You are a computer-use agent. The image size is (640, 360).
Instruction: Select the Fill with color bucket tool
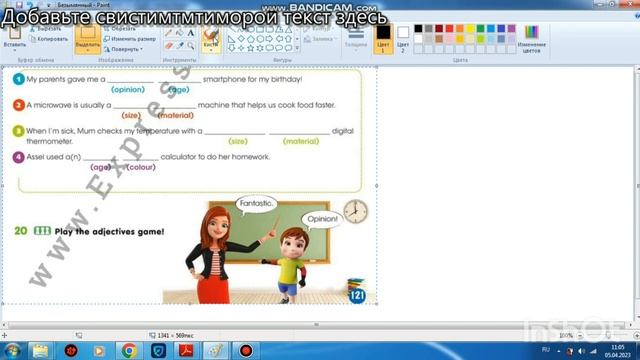[x=180, y=33]
